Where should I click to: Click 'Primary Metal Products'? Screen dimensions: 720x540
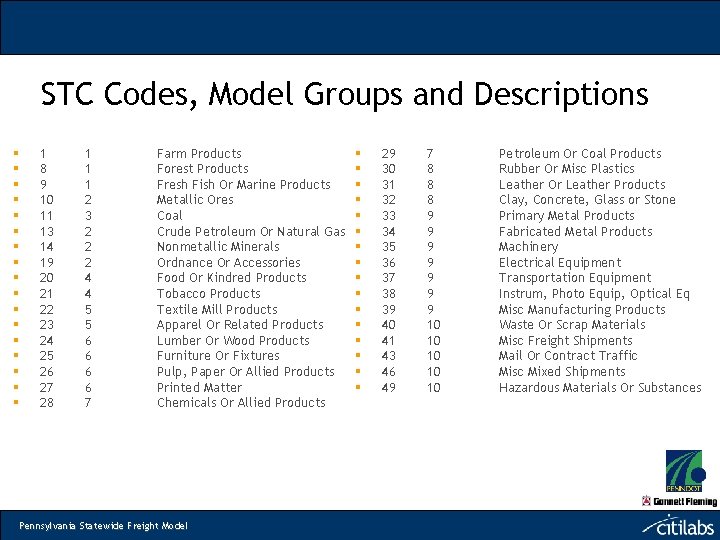click(x=566, y=216)
